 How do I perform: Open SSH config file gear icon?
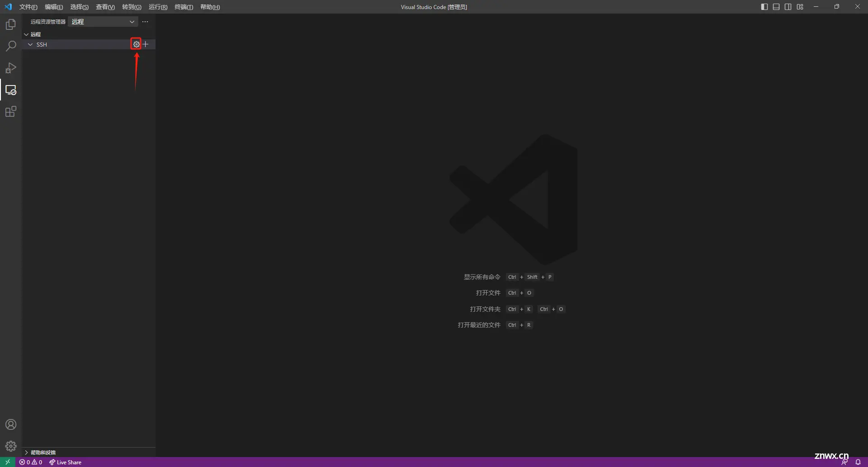(x=136, y=44)
